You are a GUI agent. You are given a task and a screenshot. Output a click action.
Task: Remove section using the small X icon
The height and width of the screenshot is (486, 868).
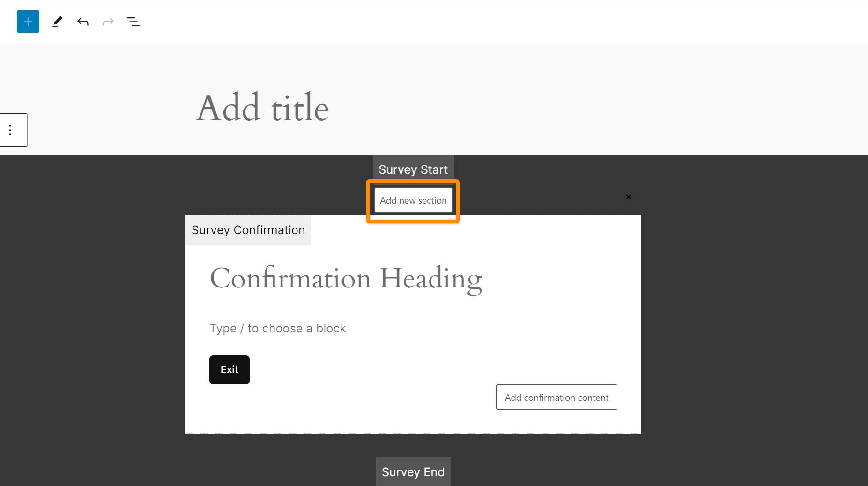coord(628,197)
